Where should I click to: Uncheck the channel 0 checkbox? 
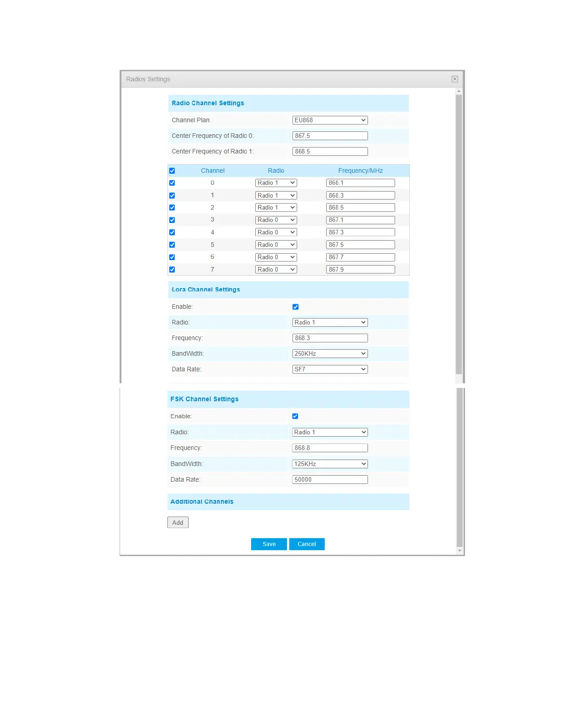click(x=172, y=183)
